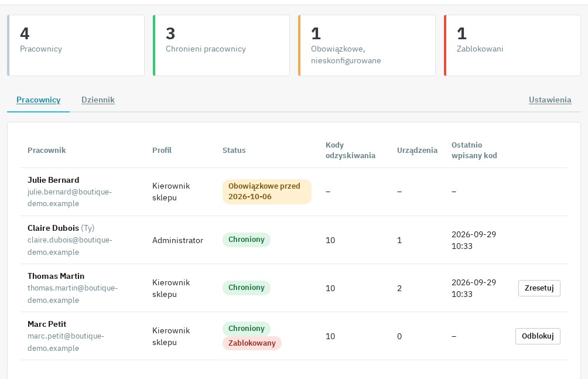Select the Zablokowani summary card

pyautogui.click(x=512, y=46)
